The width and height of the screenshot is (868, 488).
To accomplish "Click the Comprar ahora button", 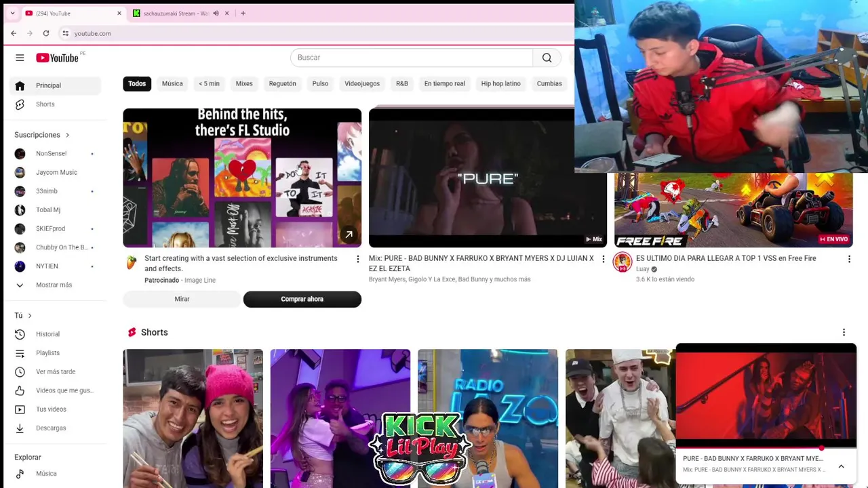I will coord(302,299).
